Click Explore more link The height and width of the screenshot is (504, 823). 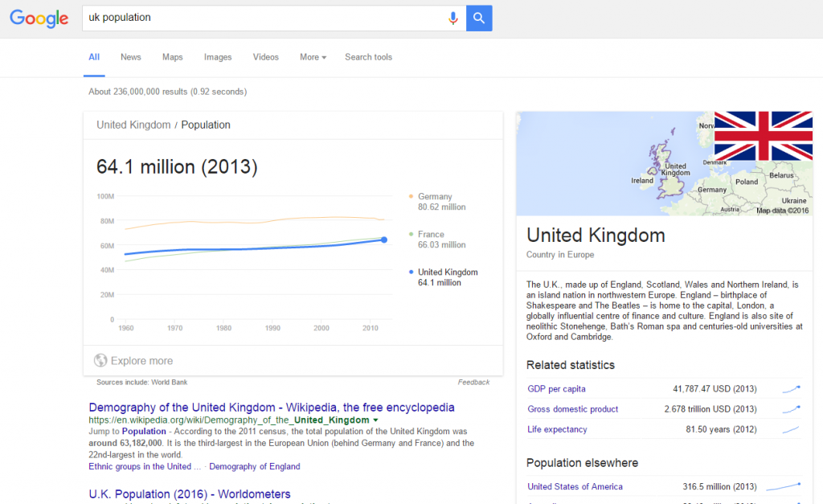[x=141, y=361]
